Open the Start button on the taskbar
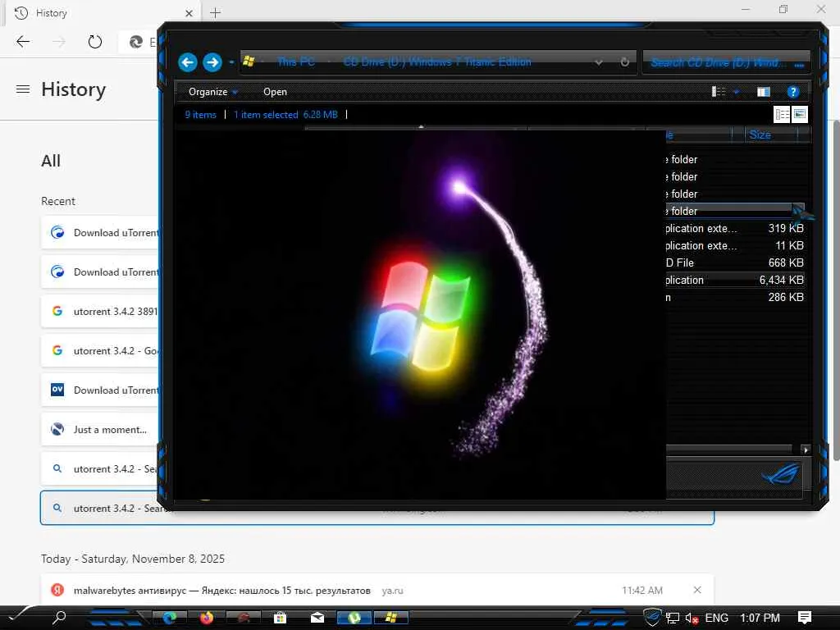Viewport: 840px width, 630px height. 21,616
